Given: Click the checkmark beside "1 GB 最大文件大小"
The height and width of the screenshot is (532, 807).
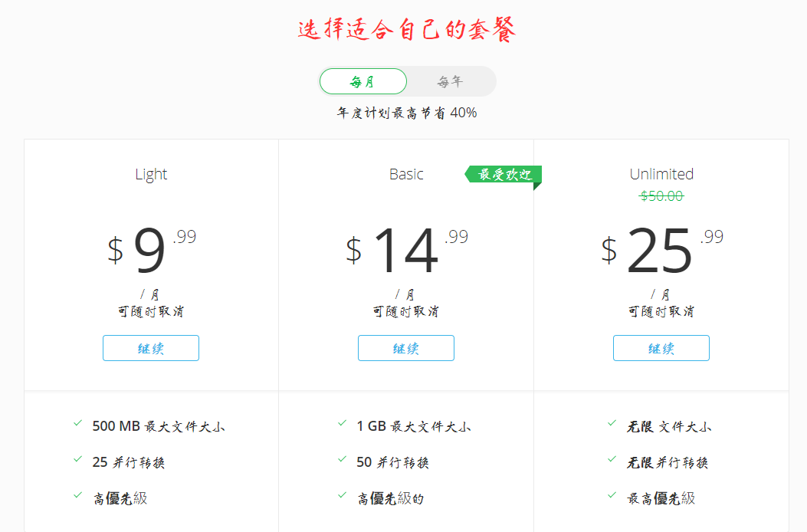Looking at the screenshot, I should (340, 422).
